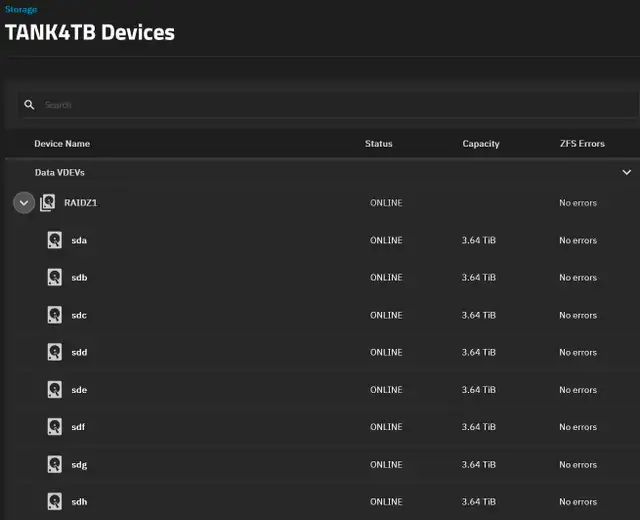The image size is (640, 520).
Task: Click the sdc disk icon
Action: 54,315
